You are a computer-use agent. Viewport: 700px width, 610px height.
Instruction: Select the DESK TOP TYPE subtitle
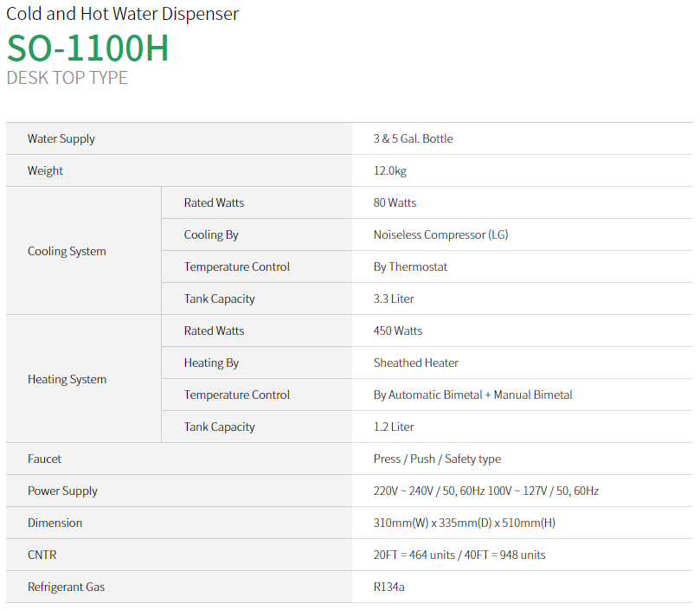tap(67, 78)
